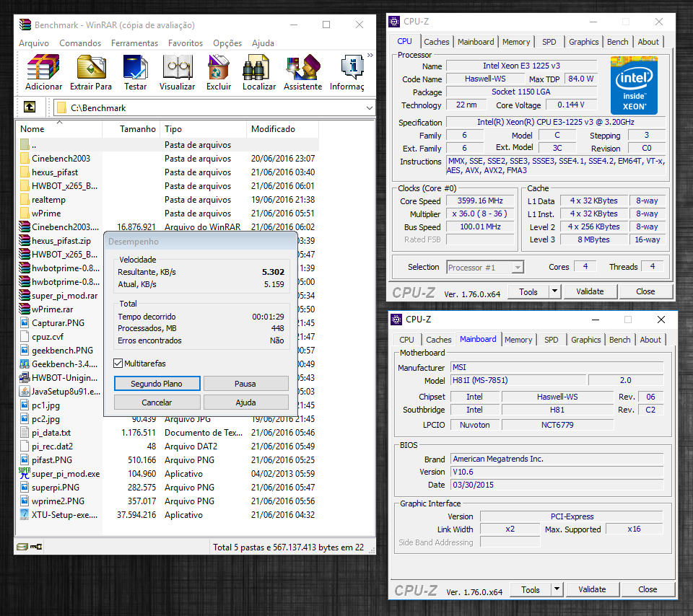This screenshot has width=693, height=616.
Task: Open Graphics tab in bottom CPU-Z window
Action: (x=585, y=340)
